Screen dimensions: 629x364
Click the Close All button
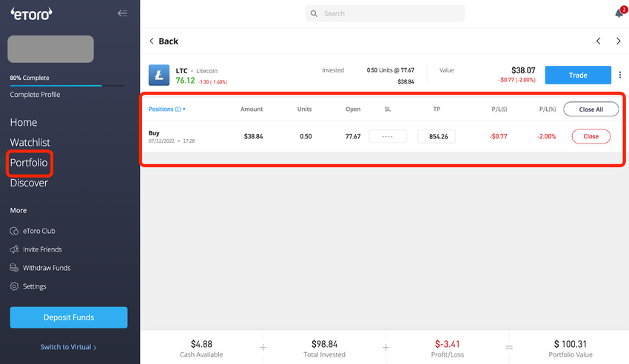click(591, 109)
